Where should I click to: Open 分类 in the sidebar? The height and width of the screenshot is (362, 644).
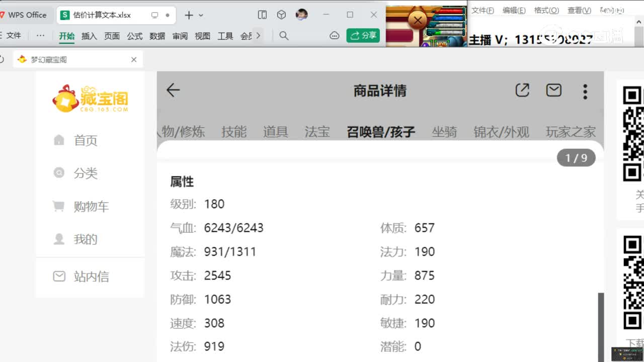(x=86, y=173)
